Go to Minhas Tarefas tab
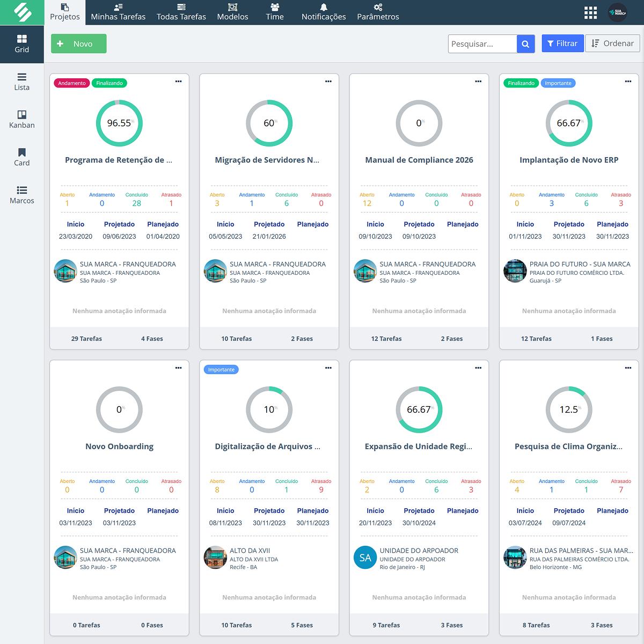 [x=118, y=12]
